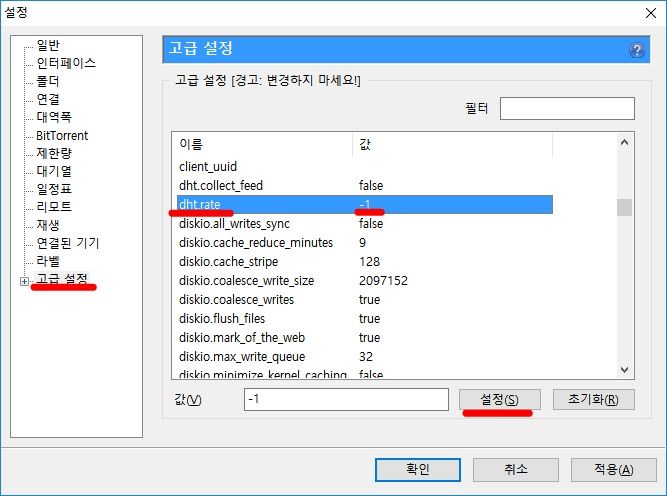The width and height of the screenshot is (667, 496).
Task: Select the diskio.max_write_queue row
Action: (x=365, y=356)
